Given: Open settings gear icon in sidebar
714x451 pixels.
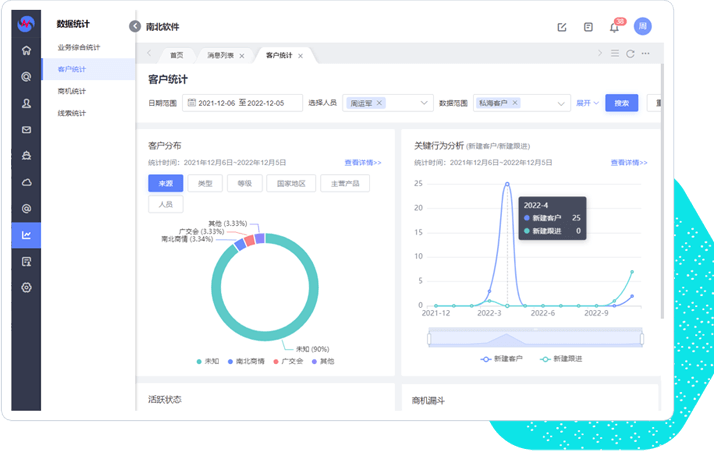Looking at the screenshot, I should [x=26, y=287].
